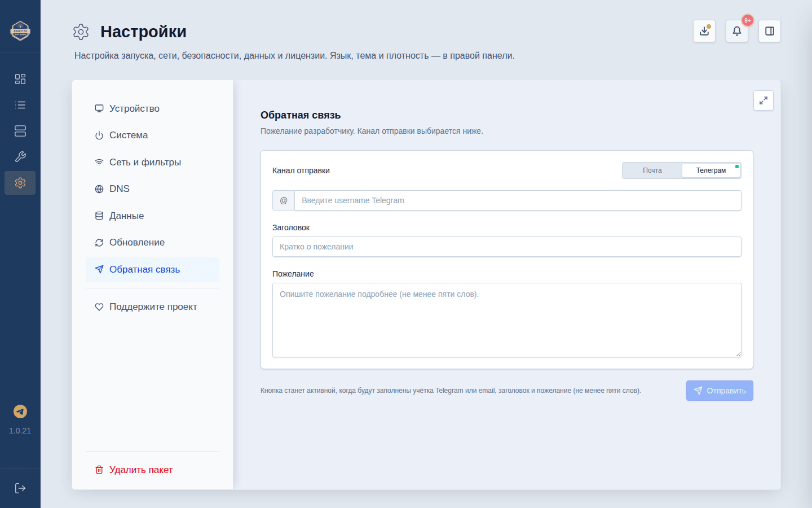Select the Обратная связь section
This screenshot has width=812, height=508.
click(x=152, y=269)
